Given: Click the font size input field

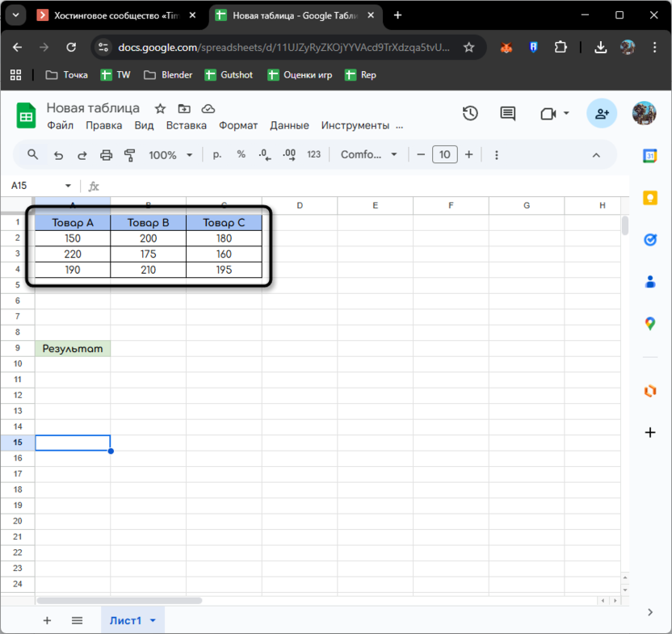Looking at the screenshot, I should coord(444,155).
